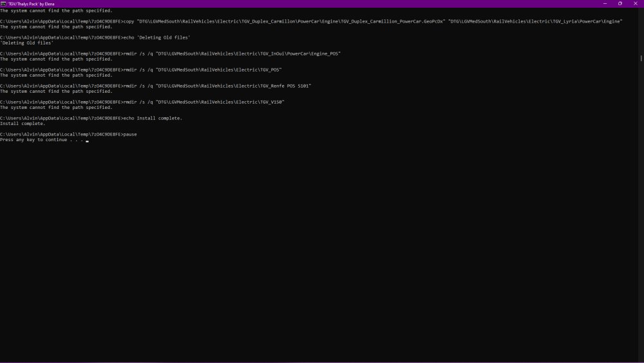Viewport: 644px width, 363px height.
Task: Click the "echo Install complete." command
Action: point(153,118)
